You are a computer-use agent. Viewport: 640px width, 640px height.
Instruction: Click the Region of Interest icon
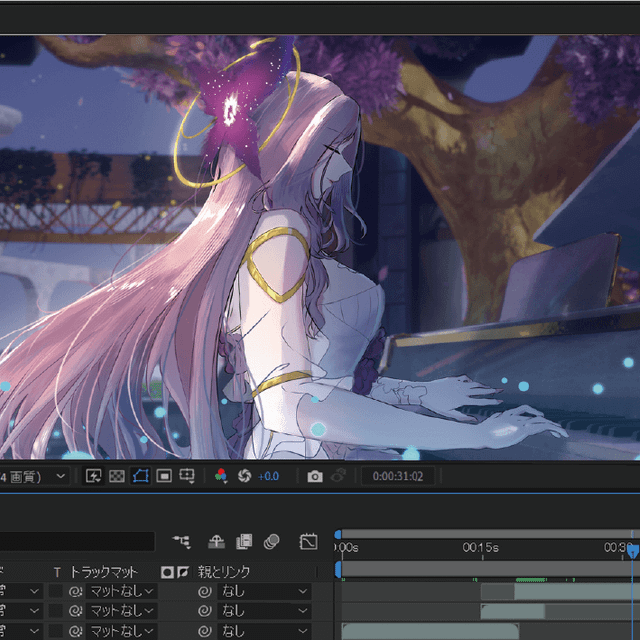click(x=164, y=476)
